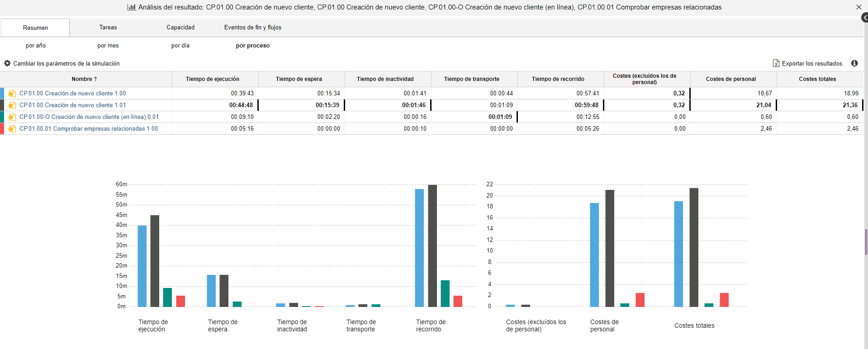The image size is (868, 349).
Task: Sort by Tiempo de transporte column
Action: point(474,79)
